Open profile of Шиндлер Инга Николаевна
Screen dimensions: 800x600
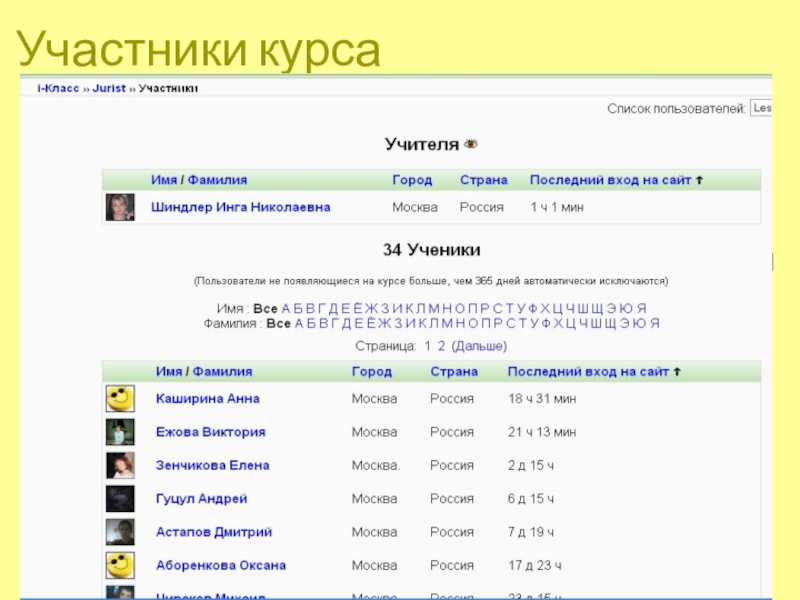pos(240,207)
